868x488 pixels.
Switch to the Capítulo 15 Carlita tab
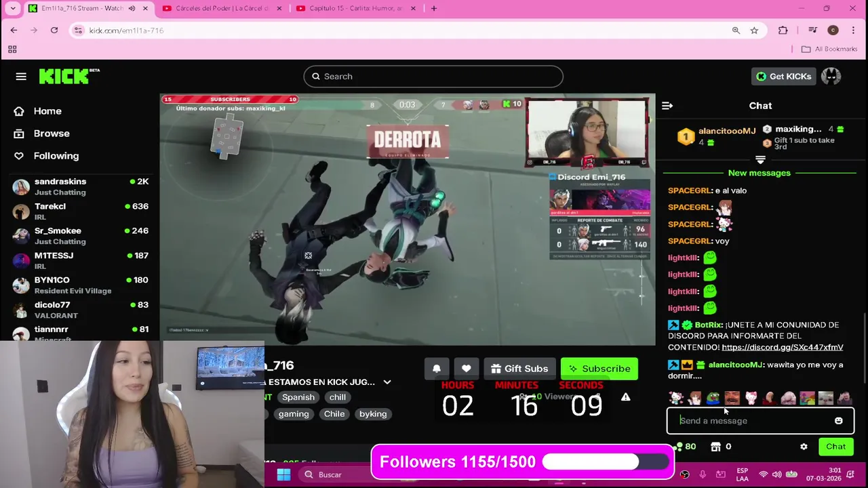coord(355,8)
